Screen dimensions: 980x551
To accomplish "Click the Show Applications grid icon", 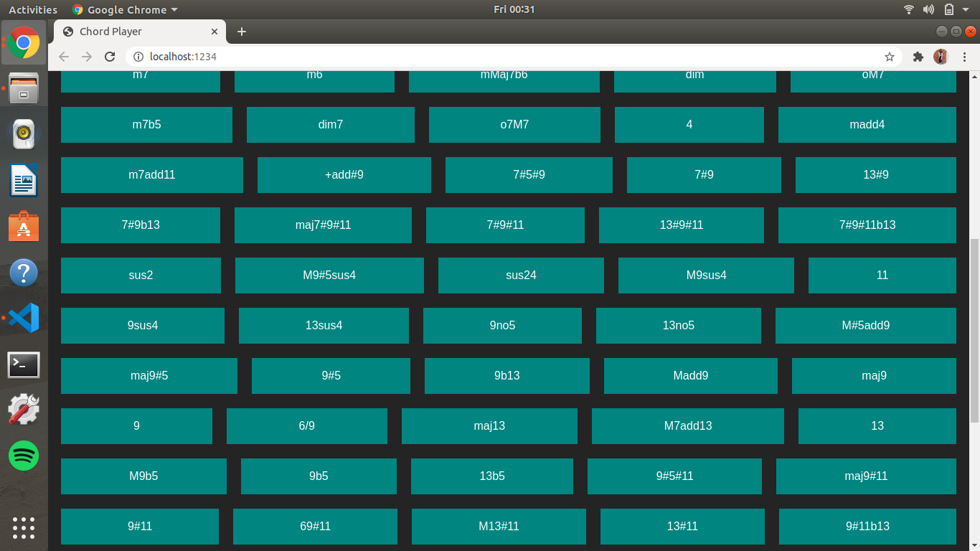I will click(24, 528).
